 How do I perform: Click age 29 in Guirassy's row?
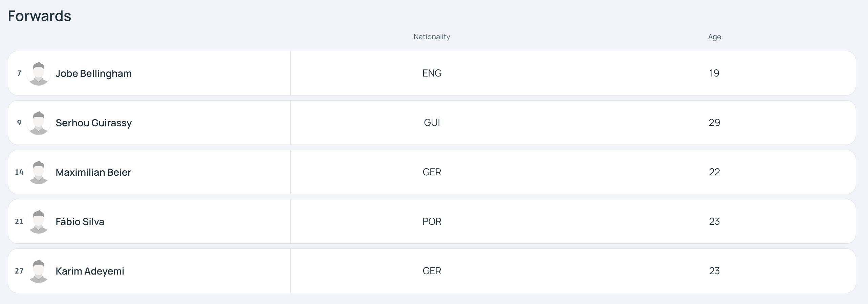(714, 123)
